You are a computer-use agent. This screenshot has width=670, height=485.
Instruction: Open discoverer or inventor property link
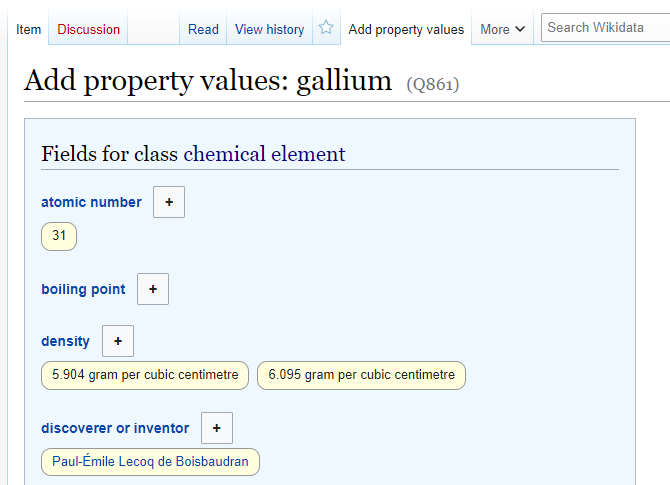(115, 428)
